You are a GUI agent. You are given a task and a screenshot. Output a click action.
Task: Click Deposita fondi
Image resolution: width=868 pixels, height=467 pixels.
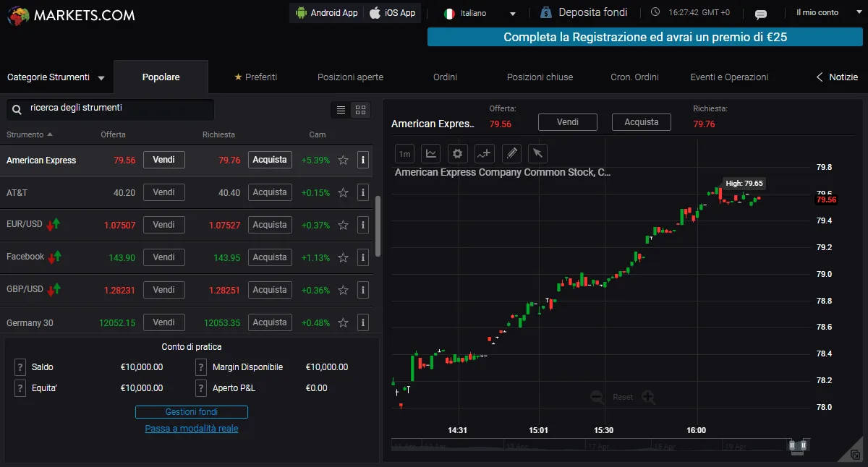click(x=584, y=12)
